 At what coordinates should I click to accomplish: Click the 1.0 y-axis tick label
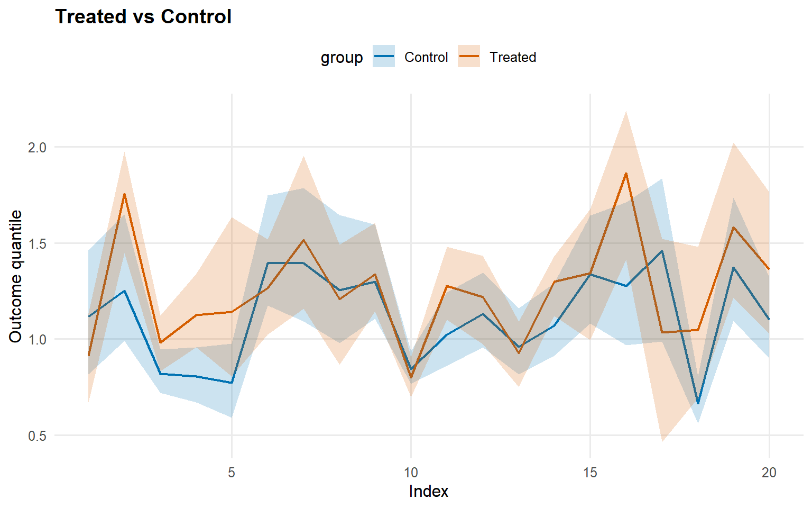(x=37, y=340)
